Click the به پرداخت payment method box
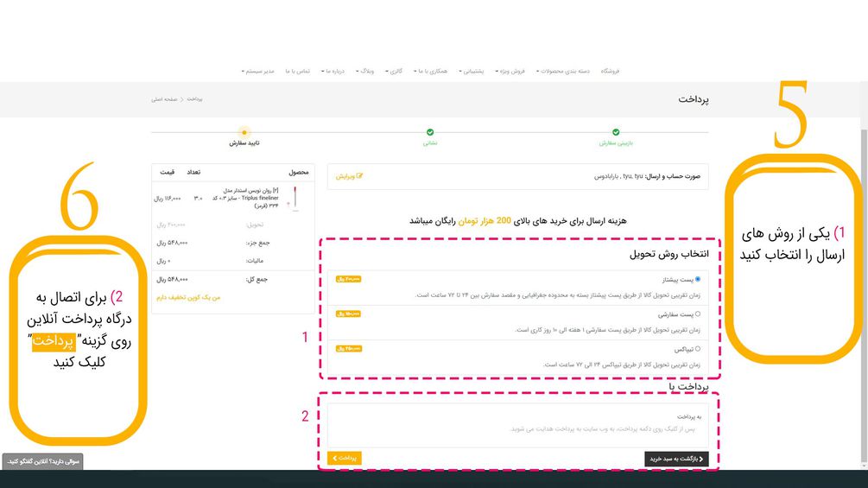The image size is (868, 488). click(x=517, y=425)
